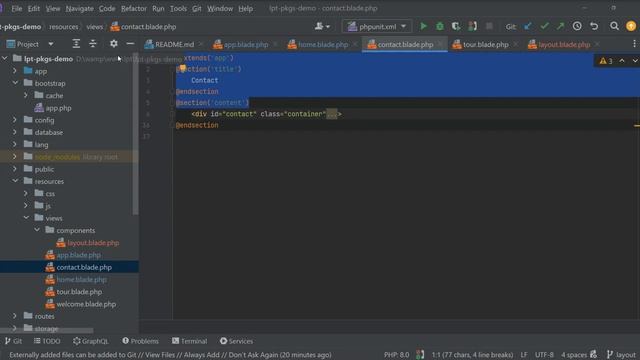Open the File menu

pyautogui.click(x=17, y=8)
